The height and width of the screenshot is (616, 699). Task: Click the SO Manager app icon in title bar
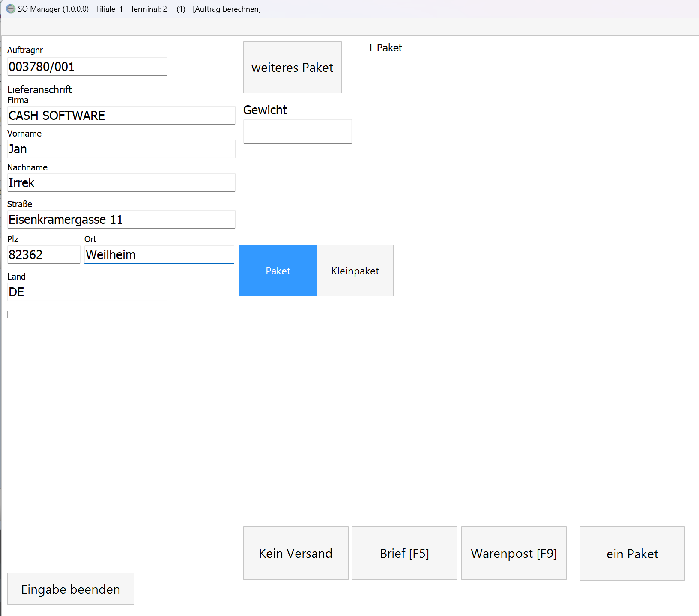coord(10,9)
